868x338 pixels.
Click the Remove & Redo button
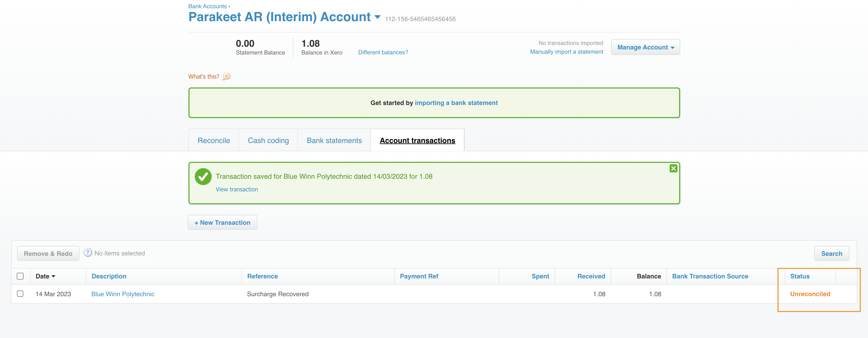coord(48,253)
